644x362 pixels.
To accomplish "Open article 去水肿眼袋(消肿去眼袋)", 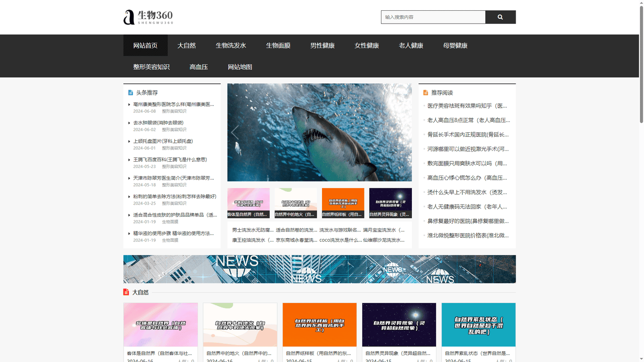I will coord(158,122).
